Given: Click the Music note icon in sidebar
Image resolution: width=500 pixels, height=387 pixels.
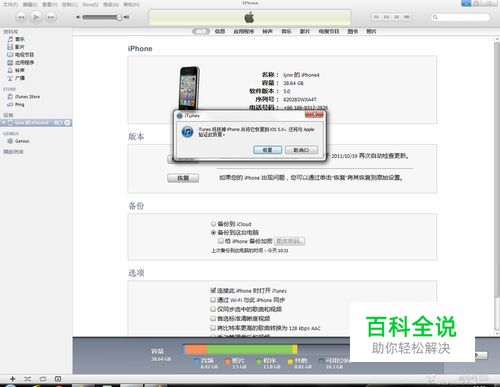Looking at the screenshot, I should (x=10, y=39).
